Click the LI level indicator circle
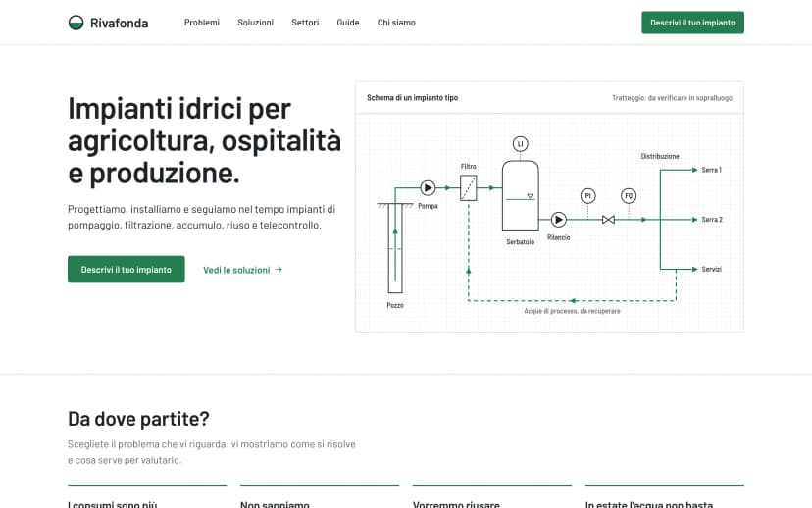Image resolution: width=812 pixels, height=508 pixels. click(521, 144)
